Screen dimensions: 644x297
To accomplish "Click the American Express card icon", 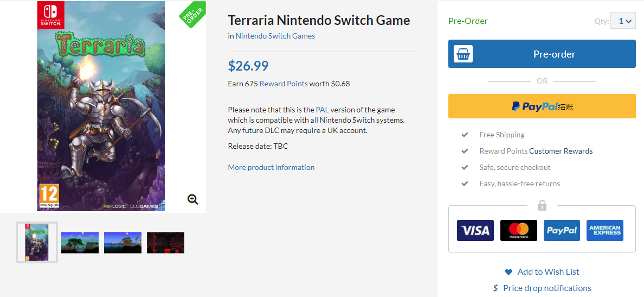I will [x=605, y=231].
